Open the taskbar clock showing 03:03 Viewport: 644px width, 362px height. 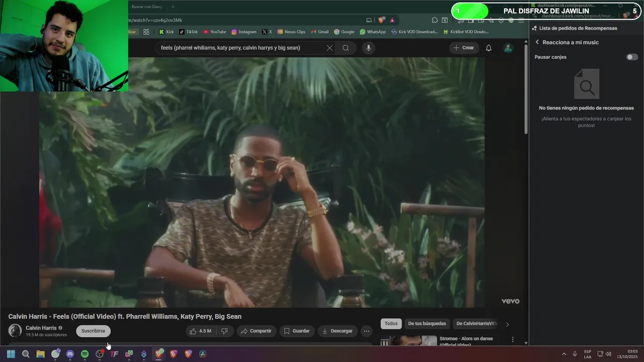pos(627,354)
